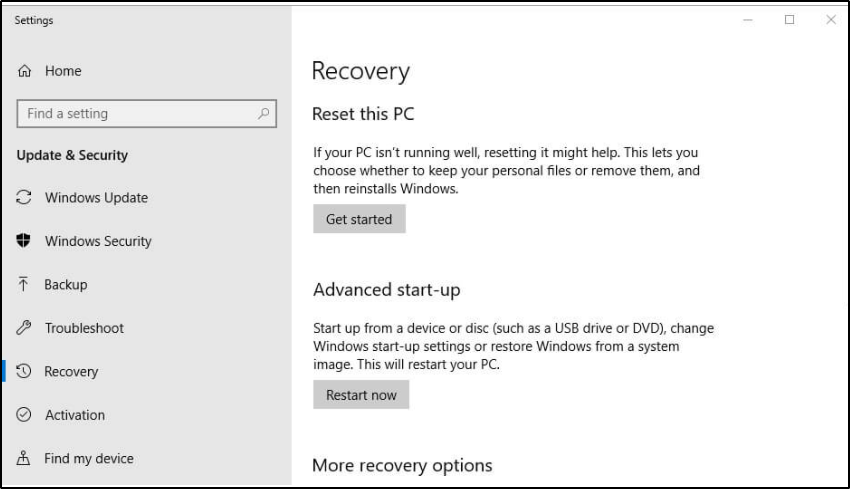The image size is (850, 489).
Task: Click the search magnifier icon
Action: pos(264,114)
